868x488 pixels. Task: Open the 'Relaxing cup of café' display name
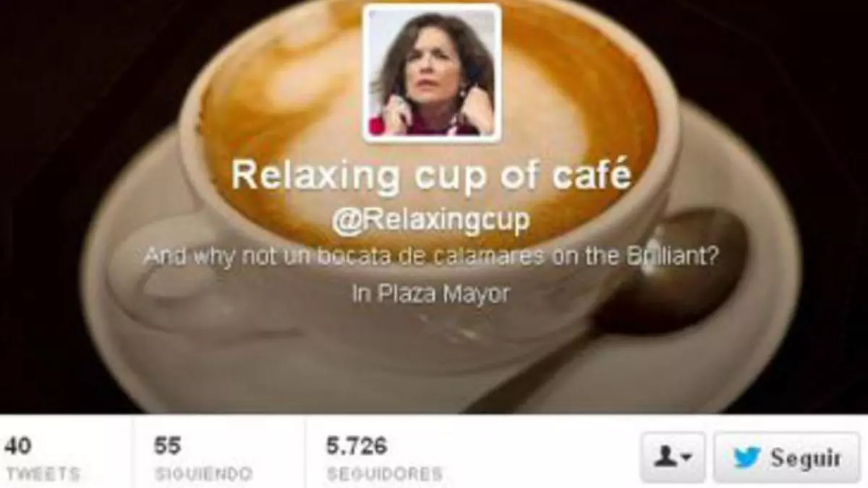click(432, 175)
